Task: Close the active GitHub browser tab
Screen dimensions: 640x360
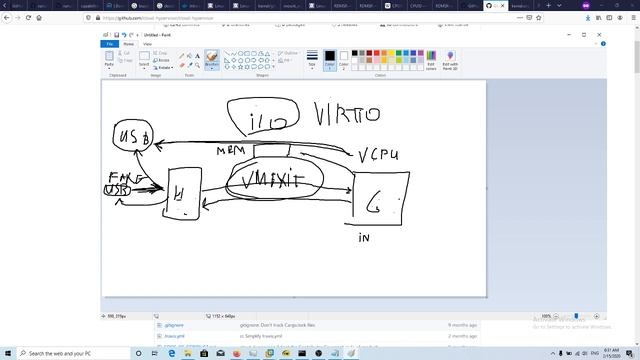Action: click(x=502, y=6)
